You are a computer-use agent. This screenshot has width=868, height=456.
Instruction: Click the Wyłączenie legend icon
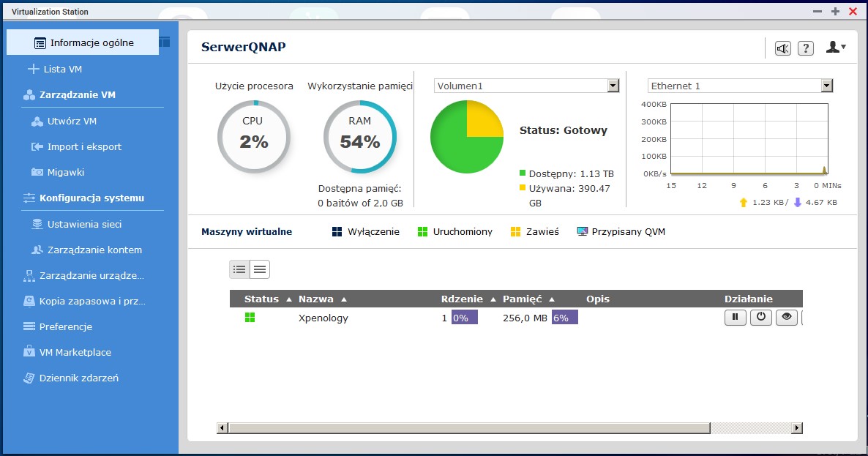337,232
